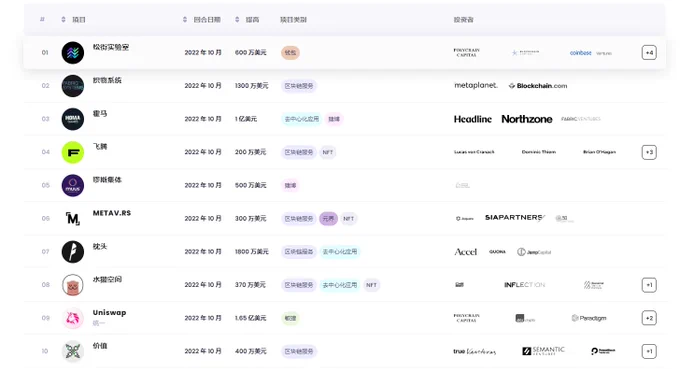Click the HOMA project logo icon
The width and height of the screenshot is (680, 387).
(x=72, y=119)
